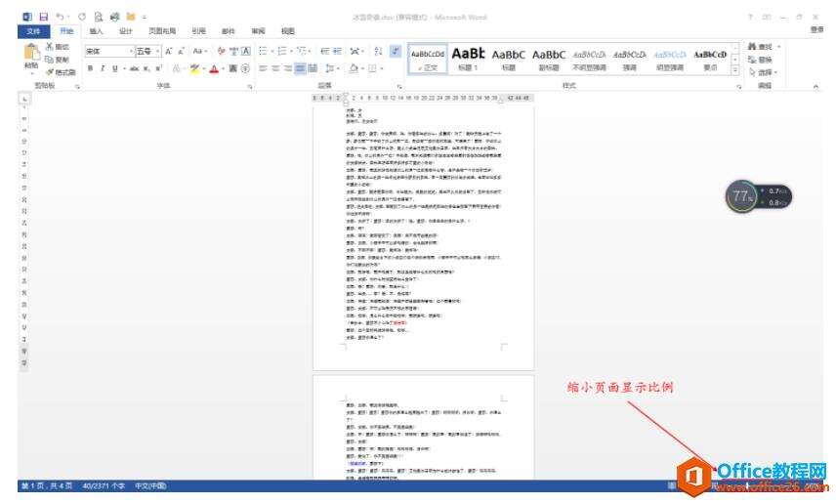
Task: Expand the Styles gallery with the More arrow
Action: coord(735,70)
